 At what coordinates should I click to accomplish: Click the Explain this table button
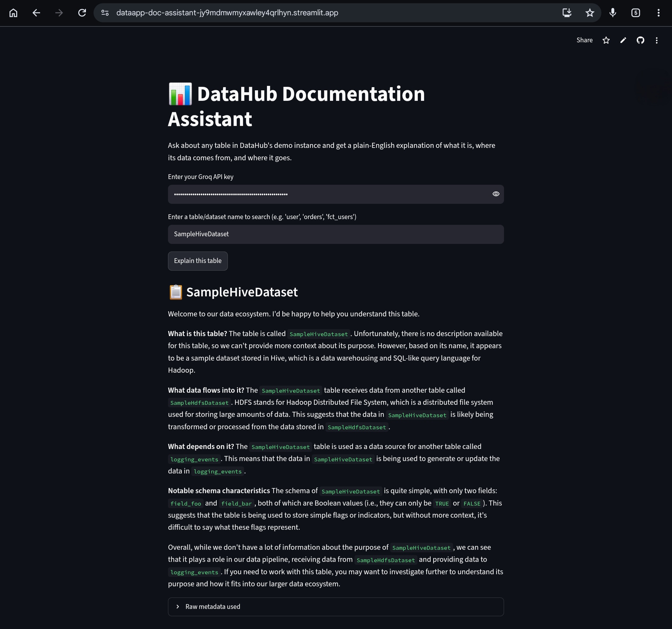[x=198, y=261]
